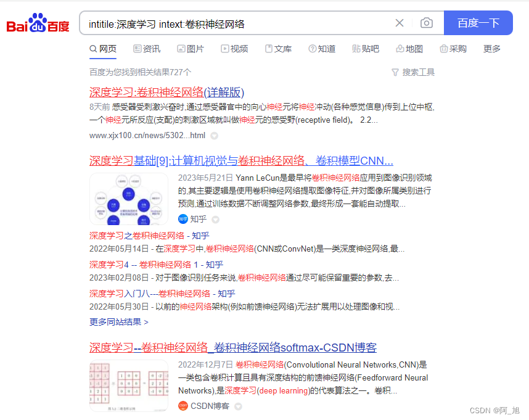Viewport: 529px width, 420px height.
Task: Switch to the 图片 tab
Action: click(191, 49)
